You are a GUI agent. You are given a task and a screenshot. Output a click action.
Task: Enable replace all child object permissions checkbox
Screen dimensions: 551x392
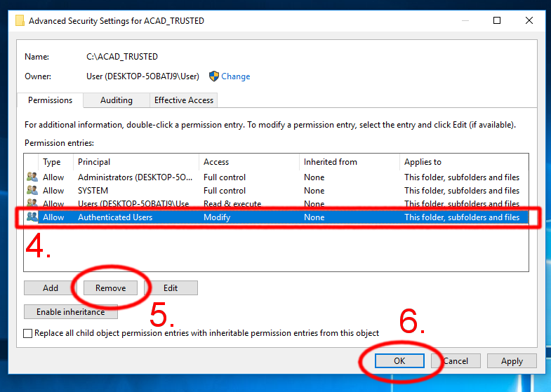pyautogui.click(x=28, y=334)
